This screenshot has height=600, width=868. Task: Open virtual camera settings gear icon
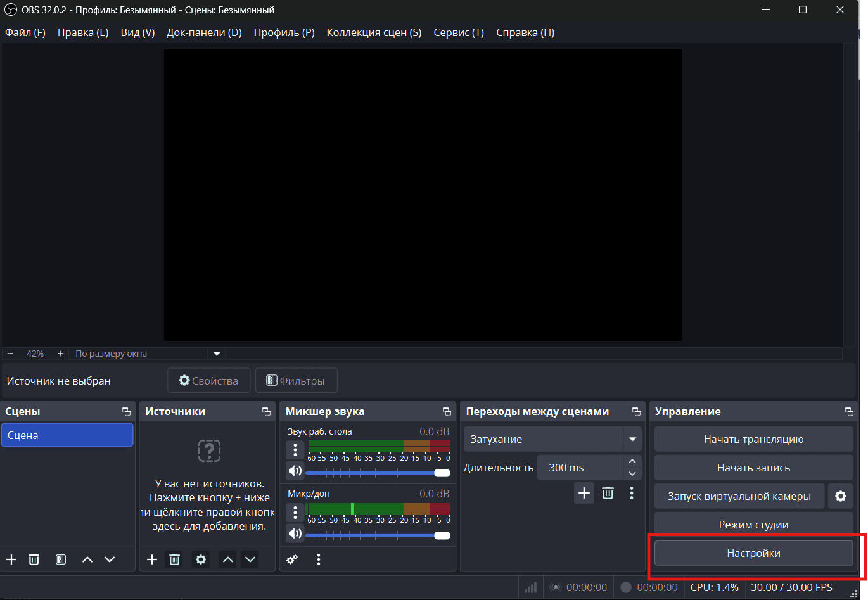[841, 496]
